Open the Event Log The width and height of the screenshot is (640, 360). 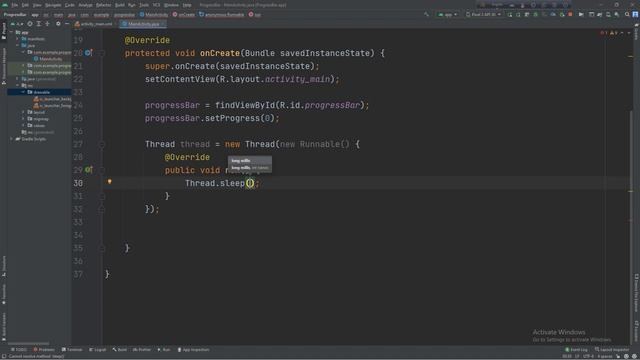tap(576, 350)
